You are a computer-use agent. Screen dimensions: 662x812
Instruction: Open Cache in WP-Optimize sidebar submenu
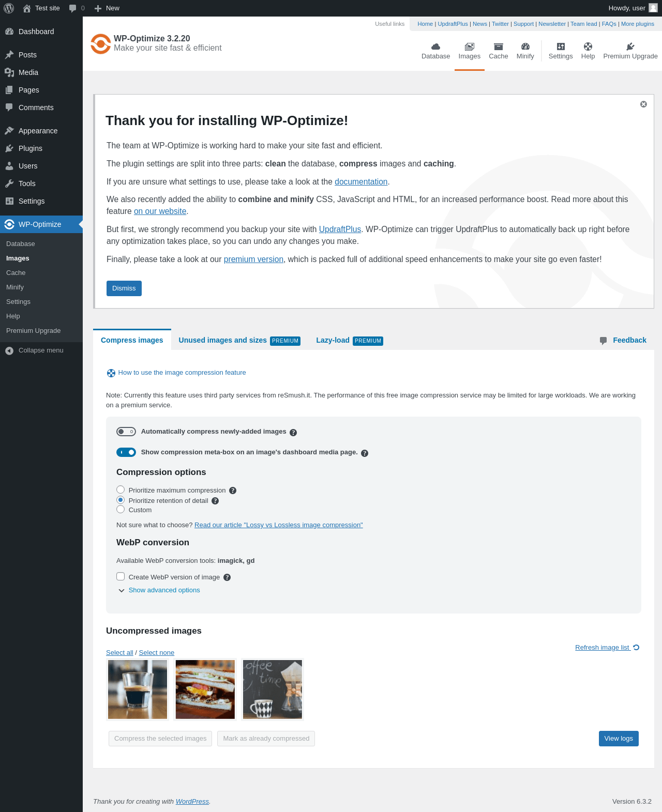pyautogui.click(x=16, y=273)
